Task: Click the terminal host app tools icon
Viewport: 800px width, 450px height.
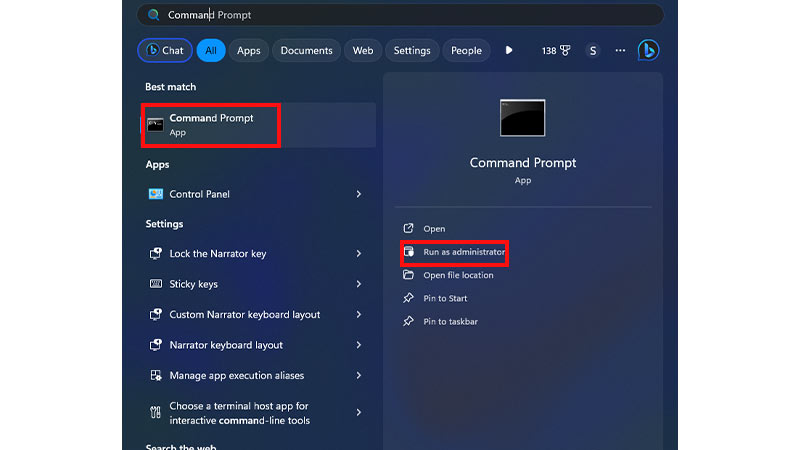Action: tap(156, 412)
